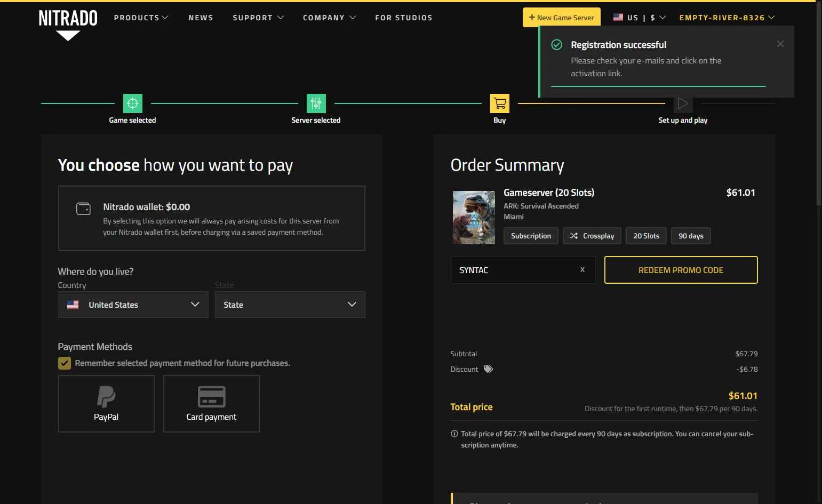The width and height of the screenshot is (822, 504).
Task: Click the Buy shopping cart step icon
Action: tap(500, 103)
